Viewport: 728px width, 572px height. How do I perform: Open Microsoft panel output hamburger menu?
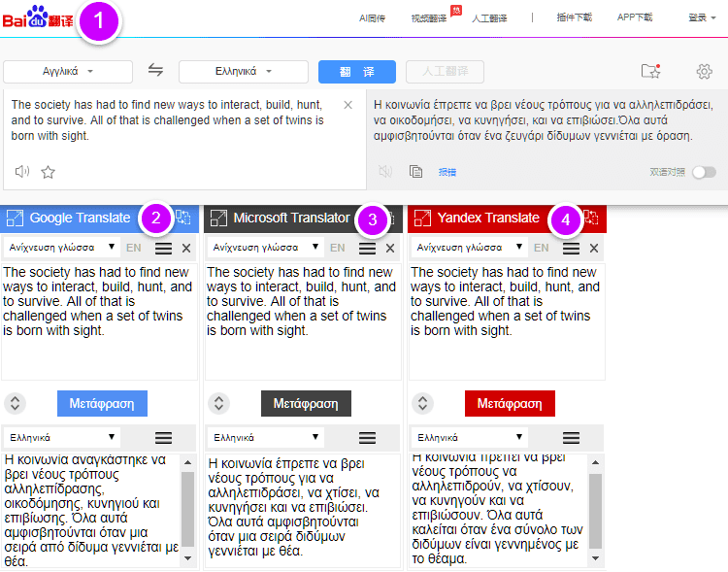[x=367, y=438]
